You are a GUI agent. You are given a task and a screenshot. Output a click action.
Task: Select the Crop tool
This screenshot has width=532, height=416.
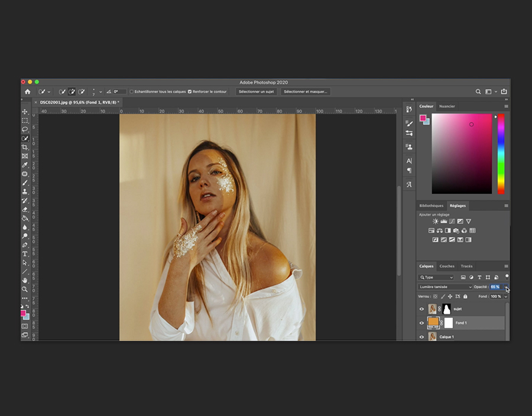click(25, 147)
